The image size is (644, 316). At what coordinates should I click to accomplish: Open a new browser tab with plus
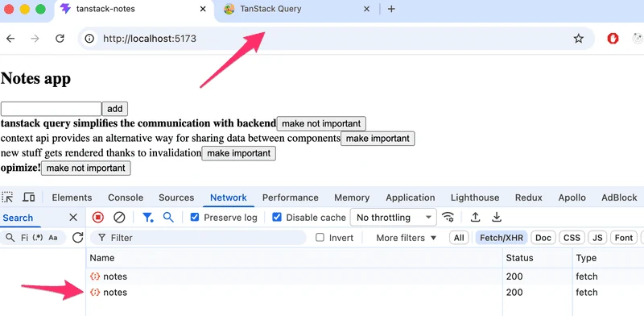tap(391, 9)
